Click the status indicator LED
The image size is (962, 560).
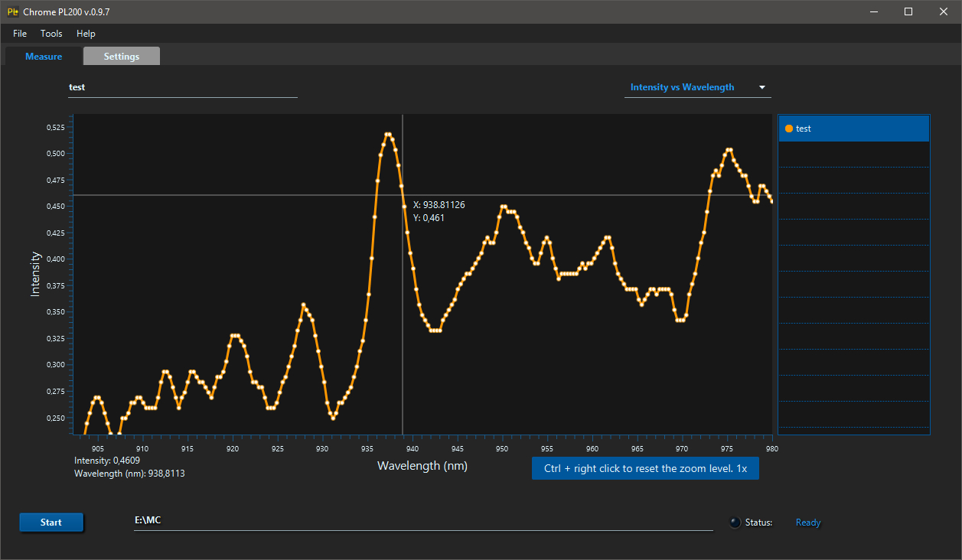click(735, 523)
